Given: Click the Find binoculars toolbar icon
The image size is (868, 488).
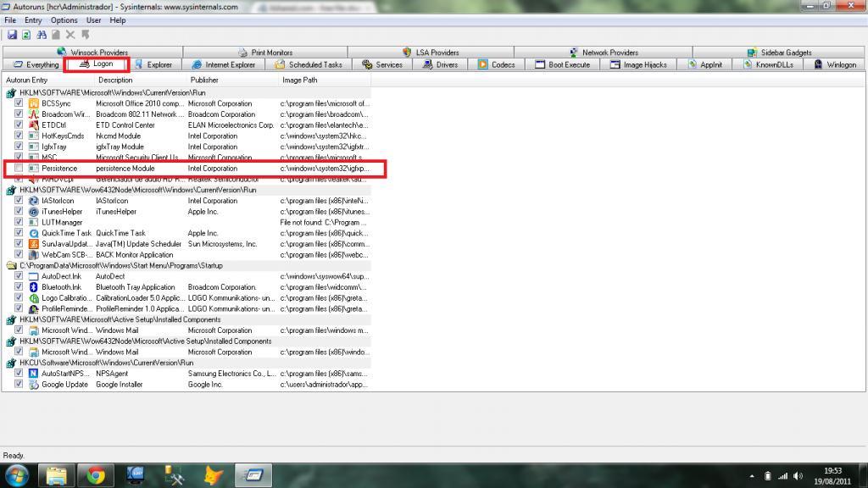Looking at the screenshot, I should coord(42,35).
